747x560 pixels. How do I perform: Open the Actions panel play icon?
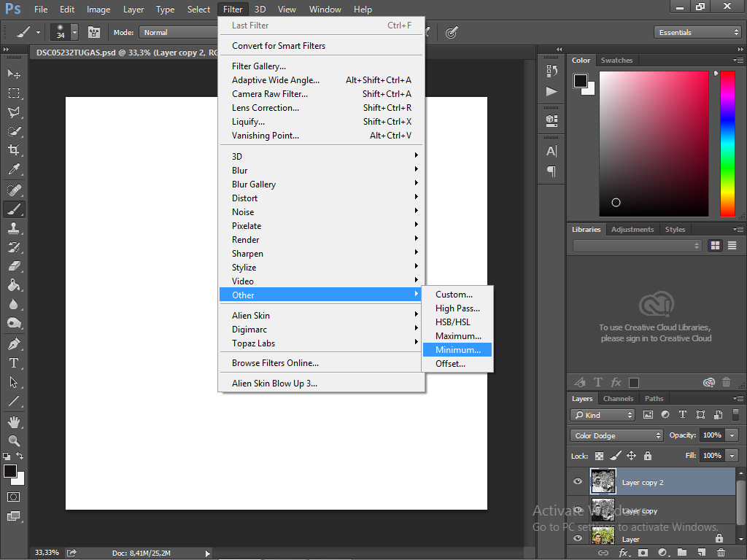[x=551, y=91]
